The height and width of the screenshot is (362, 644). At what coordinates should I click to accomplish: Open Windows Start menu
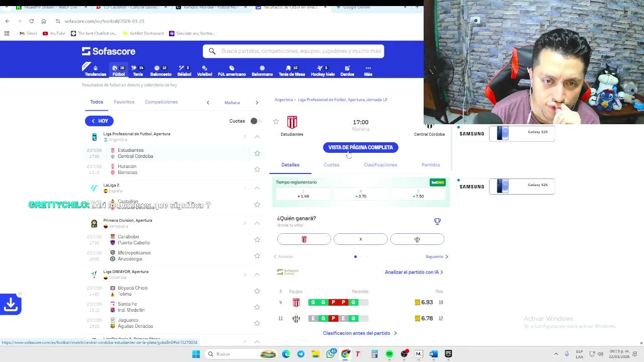coord(196,354)
